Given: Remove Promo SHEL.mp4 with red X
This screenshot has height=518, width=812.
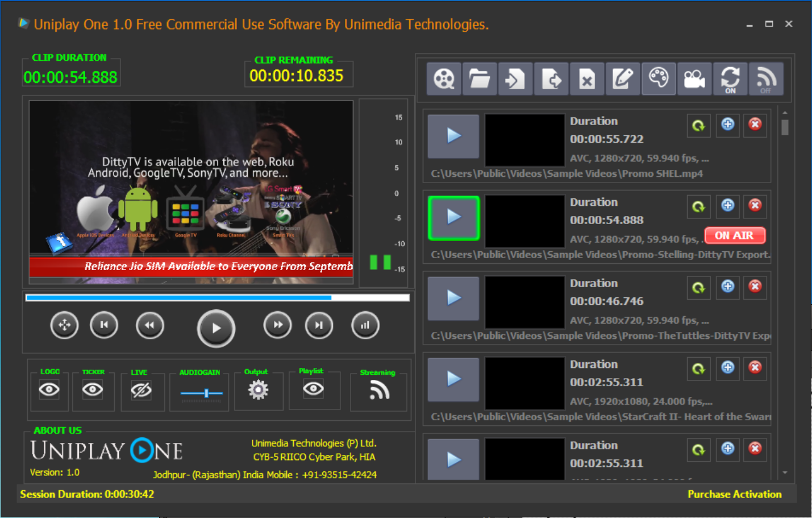Looking at the screenshot, I should pyautogui.click(x=755, y=125).
